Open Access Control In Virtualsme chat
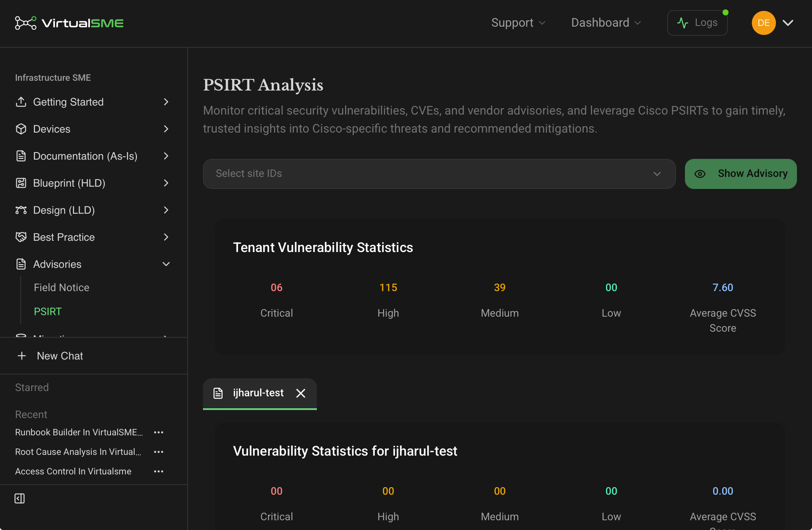The height and width of the screenshot is (530, 812). pos(73,471)
